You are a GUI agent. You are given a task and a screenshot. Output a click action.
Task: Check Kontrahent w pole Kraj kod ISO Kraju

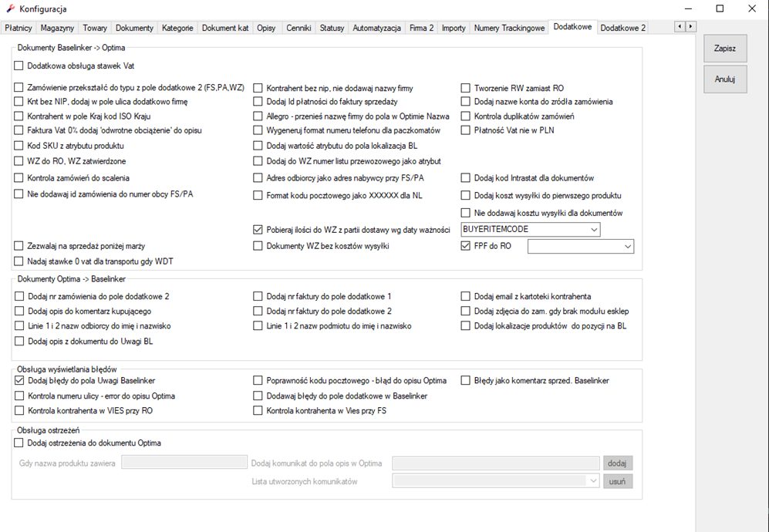pos(19,116)
